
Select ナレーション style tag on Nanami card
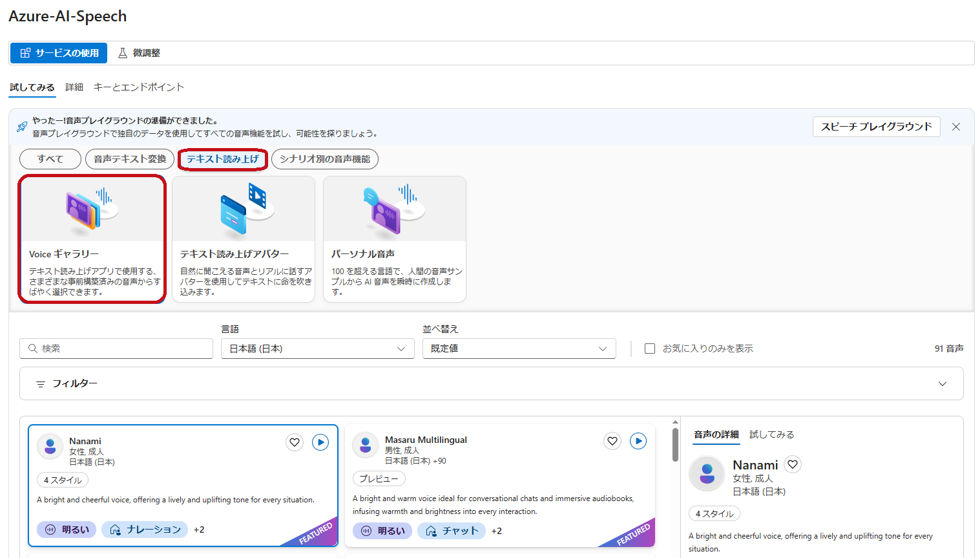click(145, 530)
